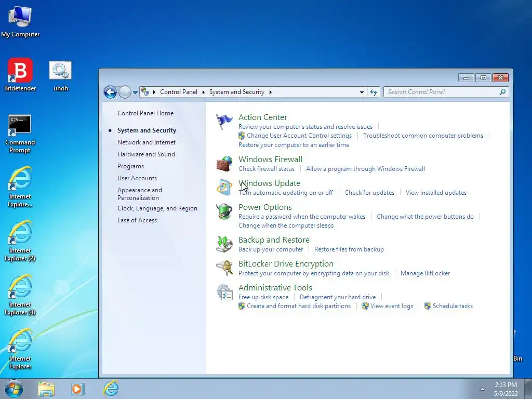Show hidden system tray icons
The image size is (532, 399).
[x=482, y=389]
